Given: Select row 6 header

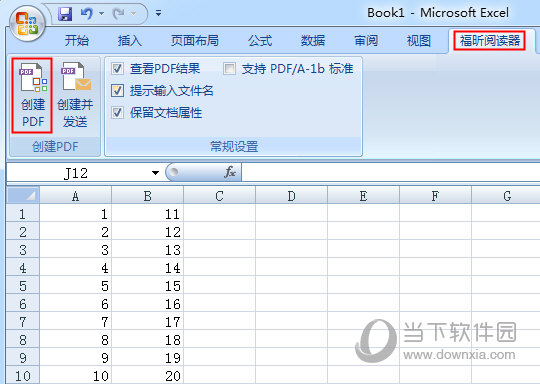Looking at the screenshot, I should tap(23, 304).
